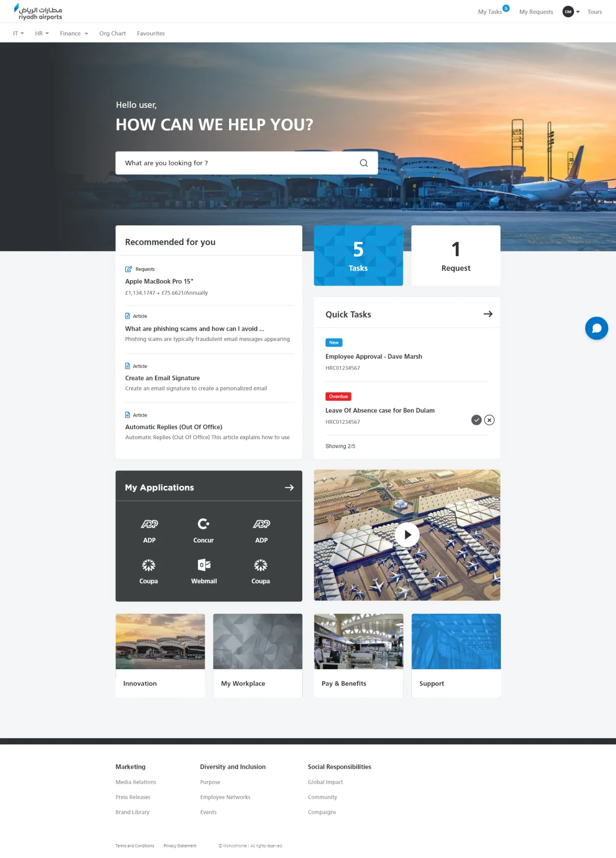
Task: Click the Events footer link
Action: (x=208, y=812)
